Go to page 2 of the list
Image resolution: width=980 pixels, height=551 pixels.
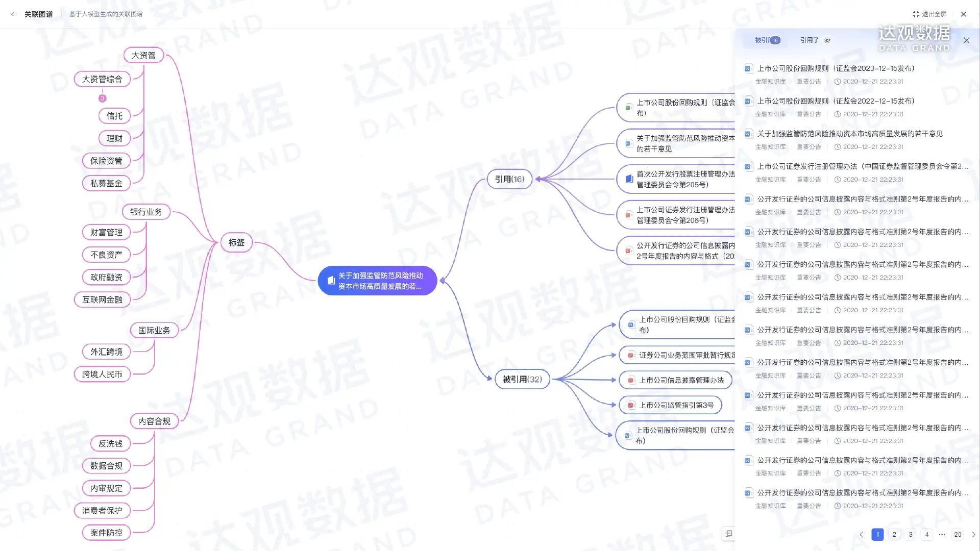(x=894, y=534)
